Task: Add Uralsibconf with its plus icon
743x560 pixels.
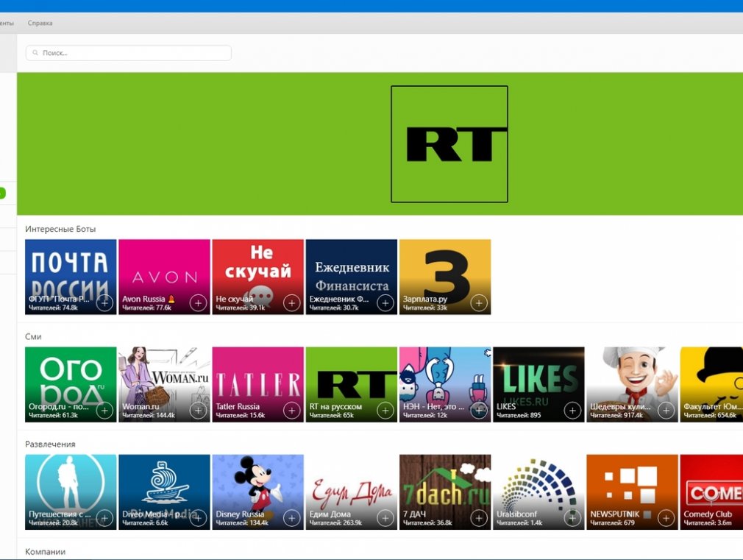Action: 572,518
